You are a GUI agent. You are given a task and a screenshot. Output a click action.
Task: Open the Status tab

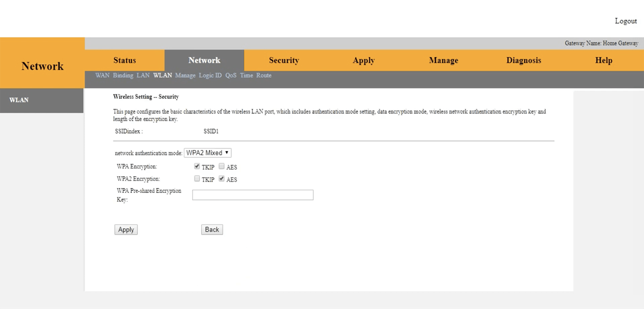(x=125, y=61)
